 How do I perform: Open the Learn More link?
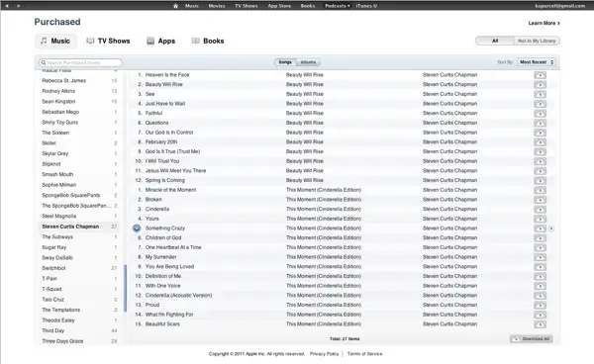coord(544,23)
